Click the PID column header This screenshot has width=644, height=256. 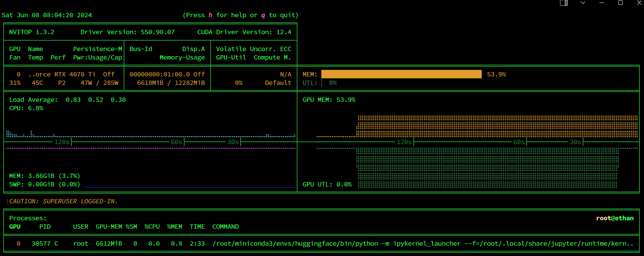click(45, 227)
